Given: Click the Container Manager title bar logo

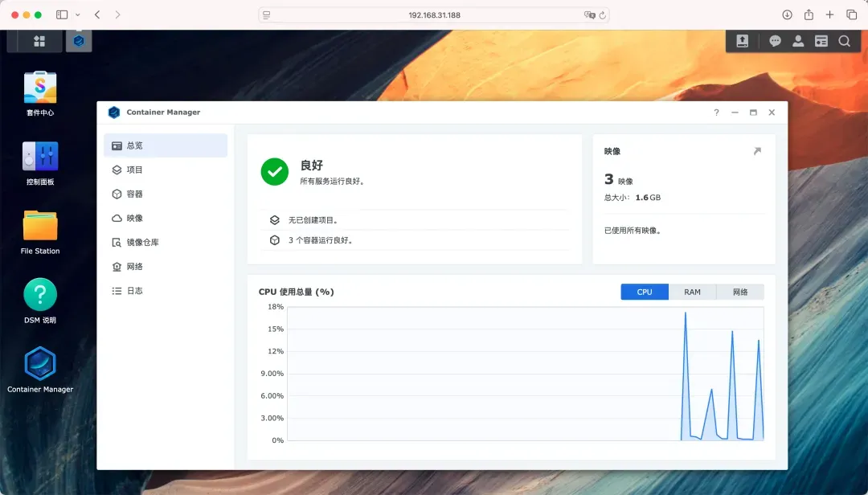Looking at the screenshot, I should [114, 112].
